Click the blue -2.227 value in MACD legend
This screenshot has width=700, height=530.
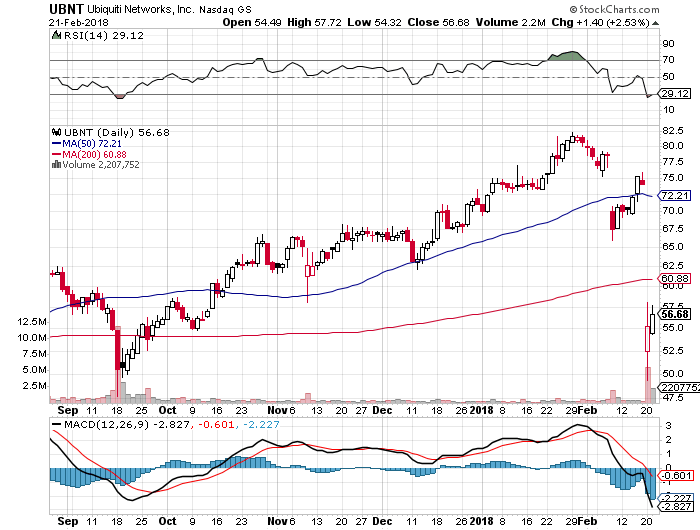261,424
